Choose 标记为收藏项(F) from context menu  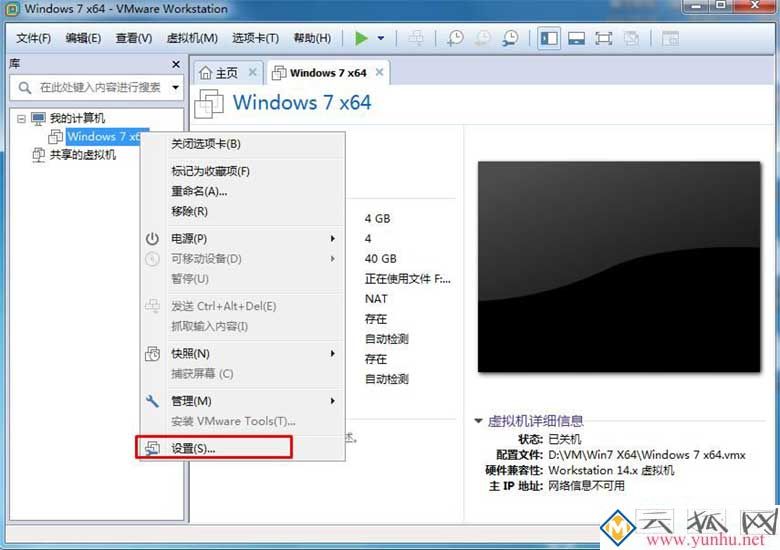243,171
